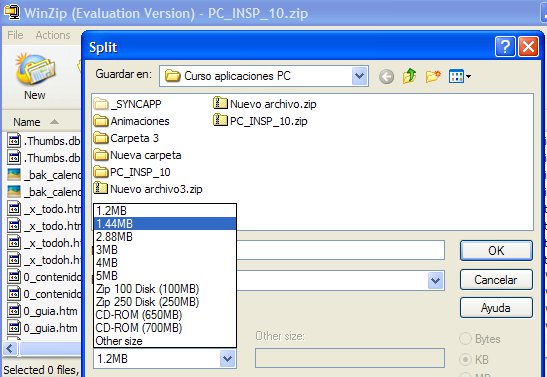The height and width of the screenshot is (377, 547).
Task: Choose Zip 250 Disk (250MB) option
Action: 165,302
